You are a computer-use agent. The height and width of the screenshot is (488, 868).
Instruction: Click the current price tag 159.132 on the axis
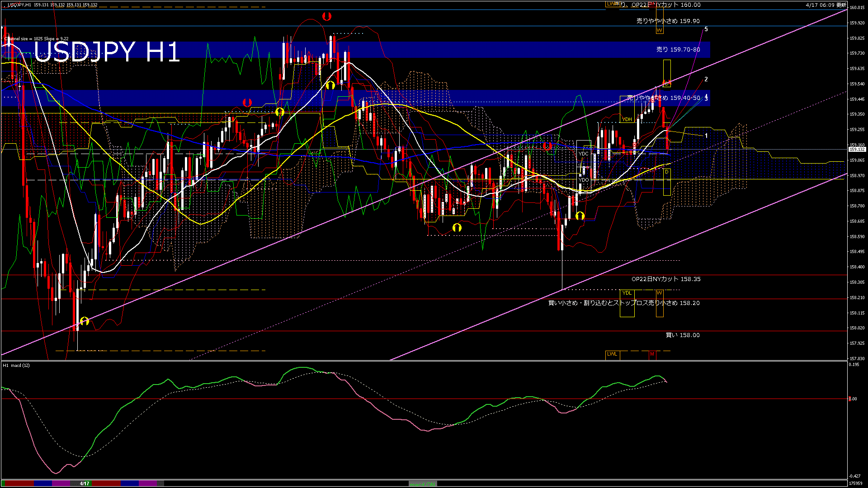click(857, 150)
